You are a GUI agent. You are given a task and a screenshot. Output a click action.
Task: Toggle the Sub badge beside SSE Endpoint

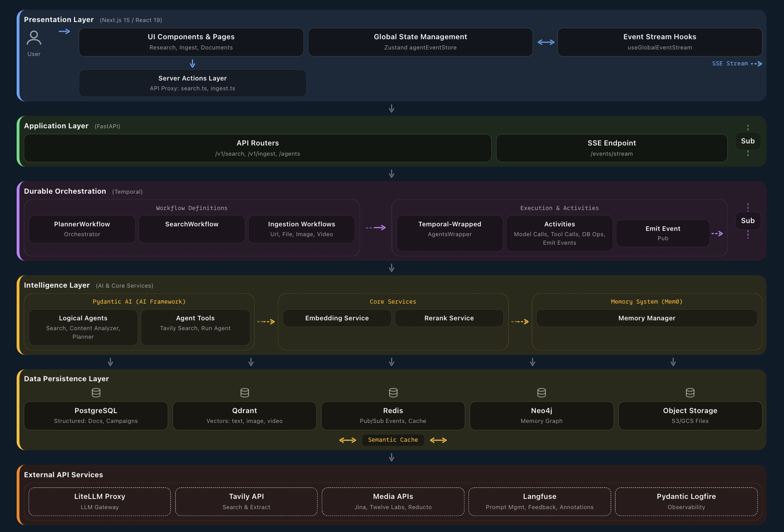tap(748, 141)
